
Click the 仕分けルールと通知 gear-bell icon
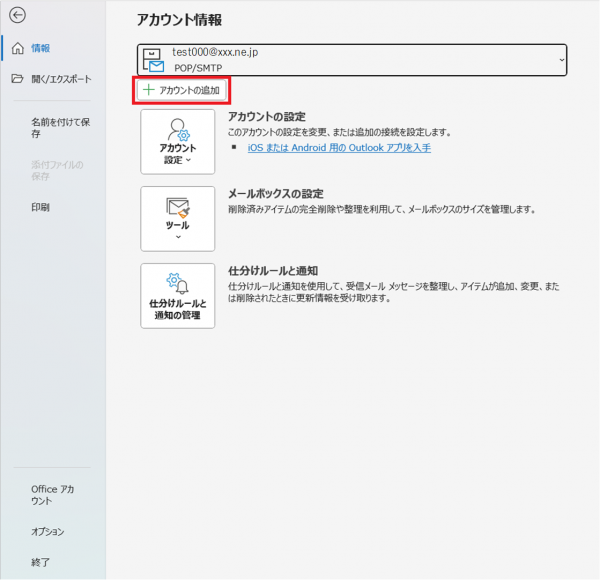click(x=178, y=284)
